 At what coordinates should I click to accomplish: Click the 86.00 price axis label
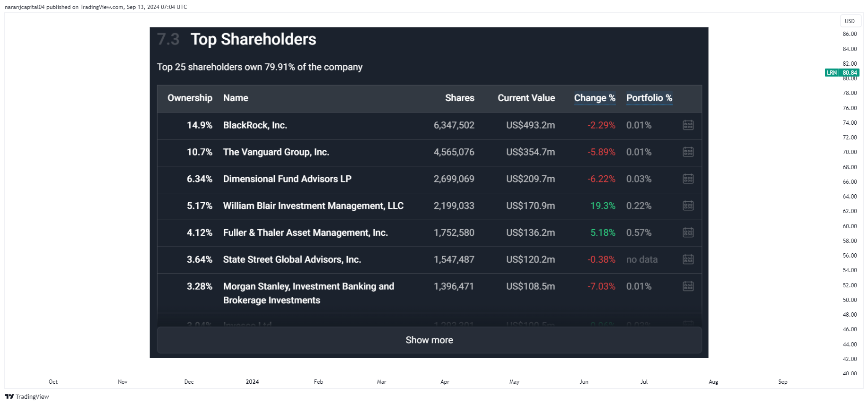click(x=850, y=34)
